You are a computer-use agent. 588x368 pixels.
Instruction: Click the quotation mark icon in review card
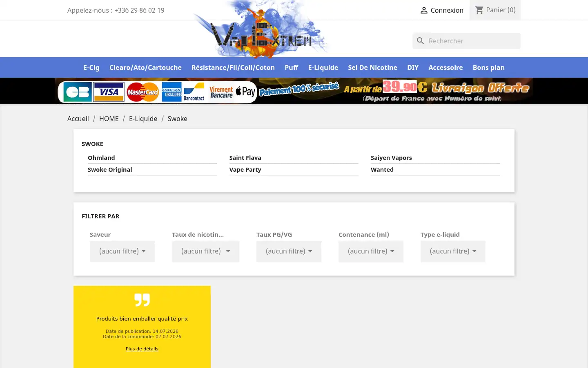click(142, 300)
